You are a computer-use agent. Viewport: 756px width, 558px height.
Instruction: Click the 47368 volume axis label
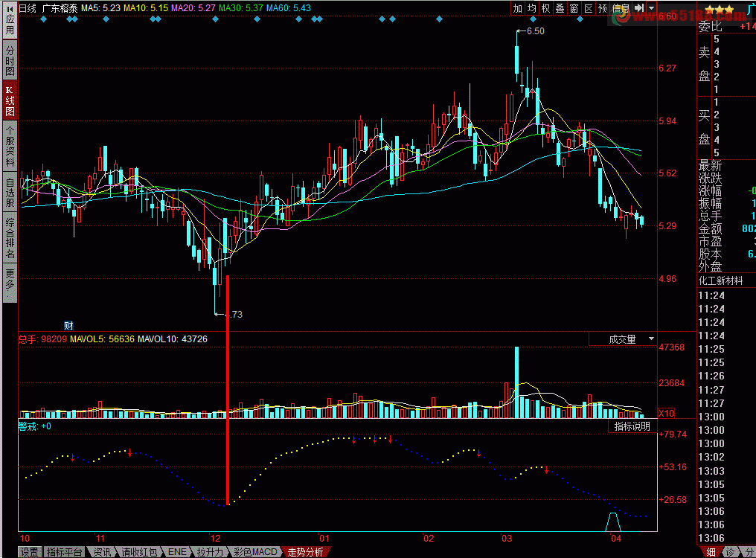coord(672,347)
